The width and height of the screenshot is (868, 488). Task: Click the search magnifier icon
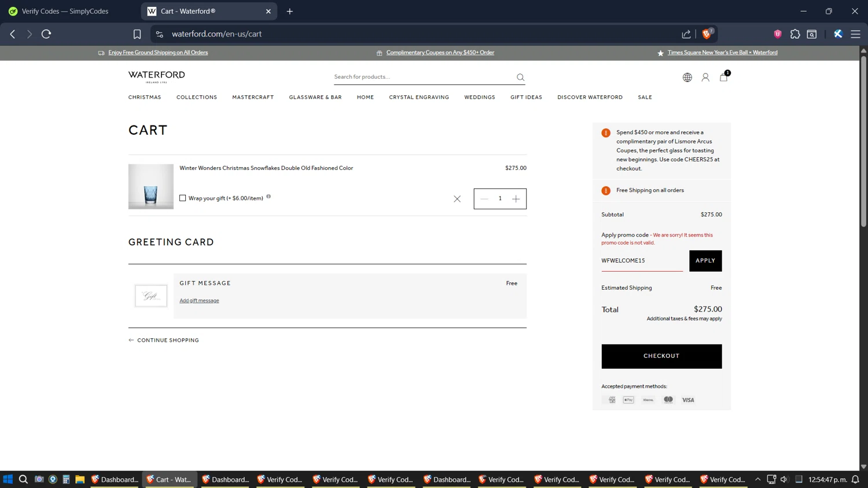[520, 77]
